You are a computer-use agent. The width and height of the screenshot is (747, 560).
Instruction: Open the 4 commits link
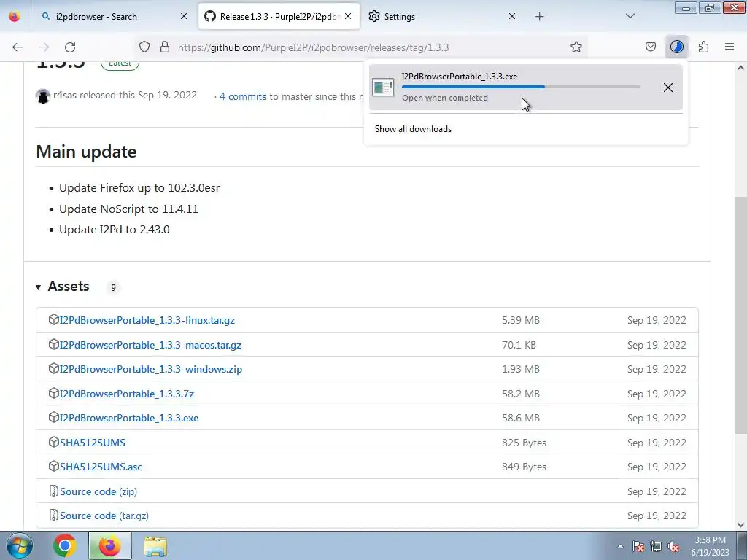click(242, 96)
